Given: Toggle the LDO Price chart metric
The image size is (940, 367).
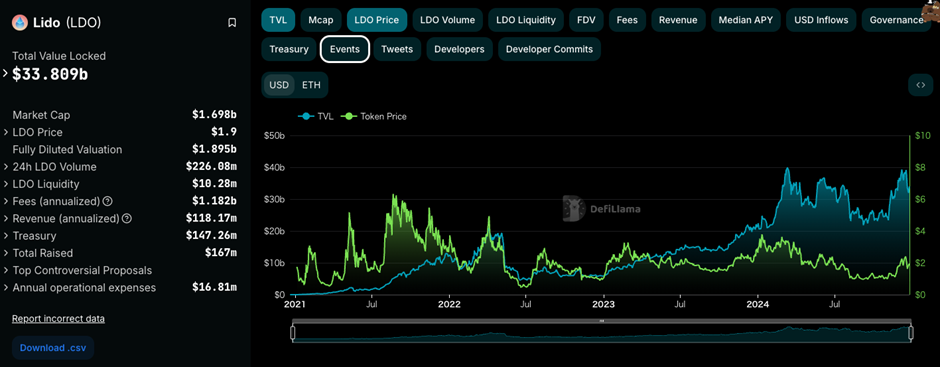Looking at the screenshot, I should tap(377, 20).
